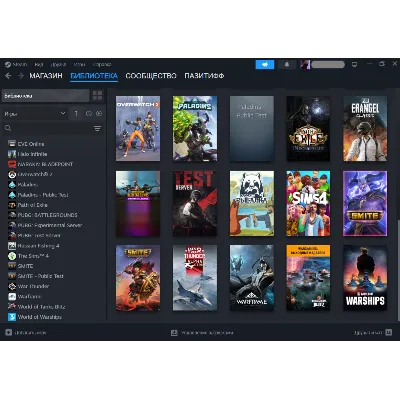The width and height of the screenshot is (400, 400).
Task: Open the Paladins Public Test placeholder tile
Action: pyautogui.click(x=252, y=128)
